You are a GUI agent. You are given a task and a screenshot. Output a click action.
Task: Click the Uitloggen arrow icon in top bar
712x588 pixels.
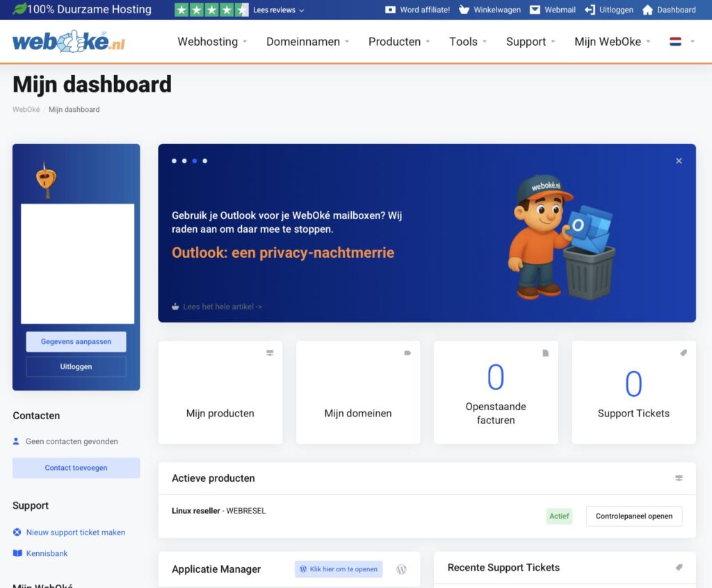[x=590, y=10]
